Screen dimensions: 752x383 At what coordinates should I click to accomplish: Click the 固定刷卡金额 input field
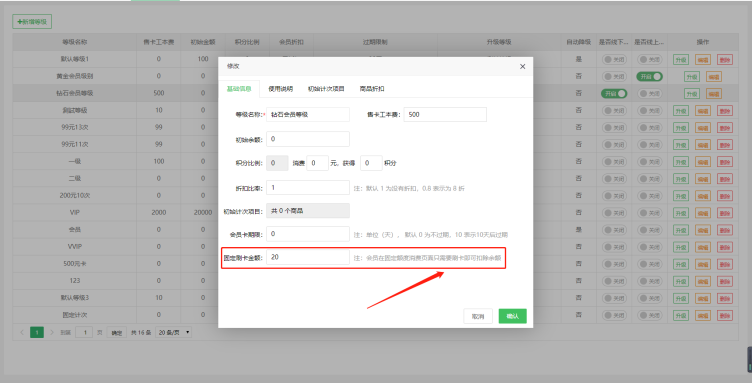click(x=308, y=257)
